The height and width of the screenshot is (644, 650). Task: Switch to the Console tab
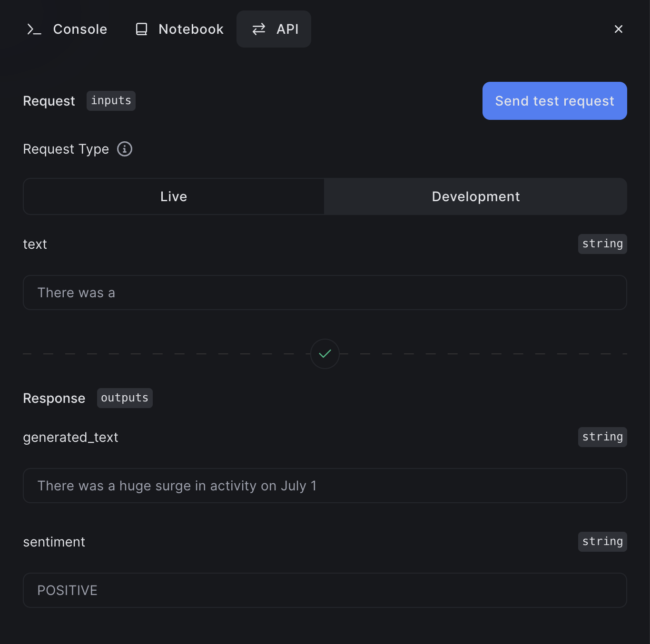point(67,29)
